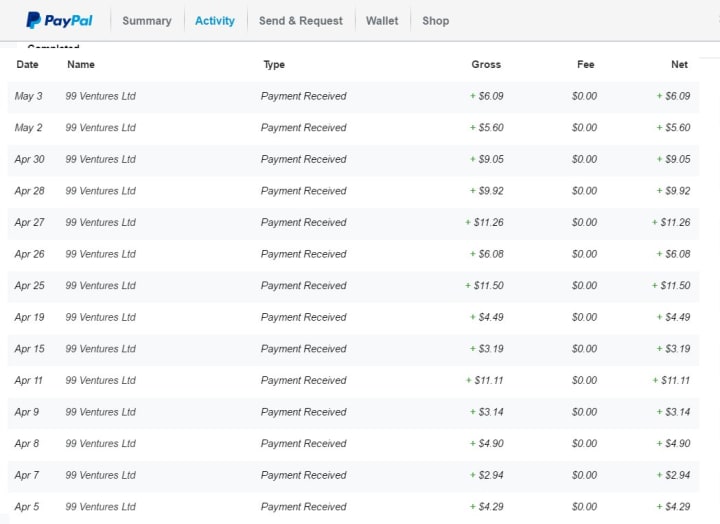The image size is (720, 524).
Task: Click the gross amount + $11.26
Action: [x=484, y=222]
